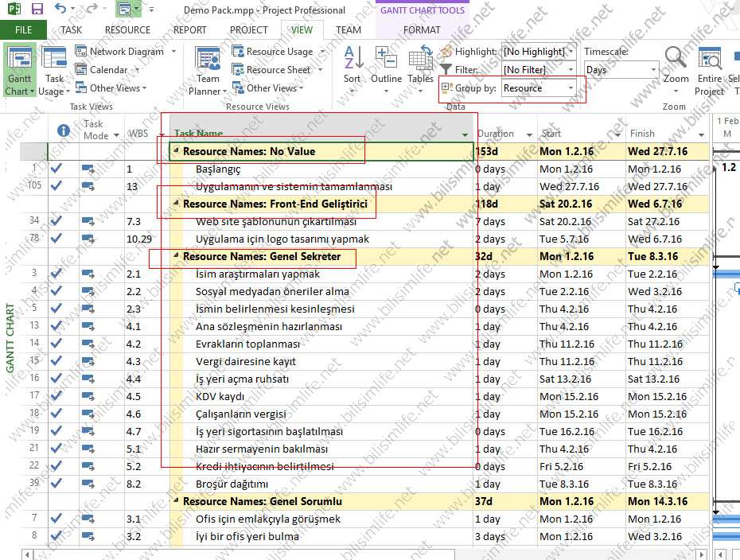The width and height of the screenshot is (740, 560).
Task: Select task Ofis için emlakçıyla görüşmek
Action: pyautogui.click(x=268, y=519)
